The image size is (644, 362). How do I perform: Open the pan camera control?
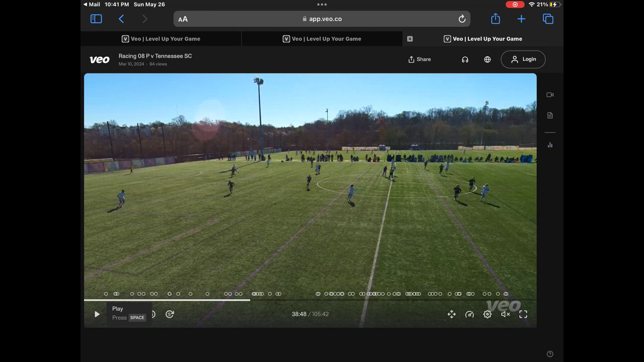click(451, 314)
